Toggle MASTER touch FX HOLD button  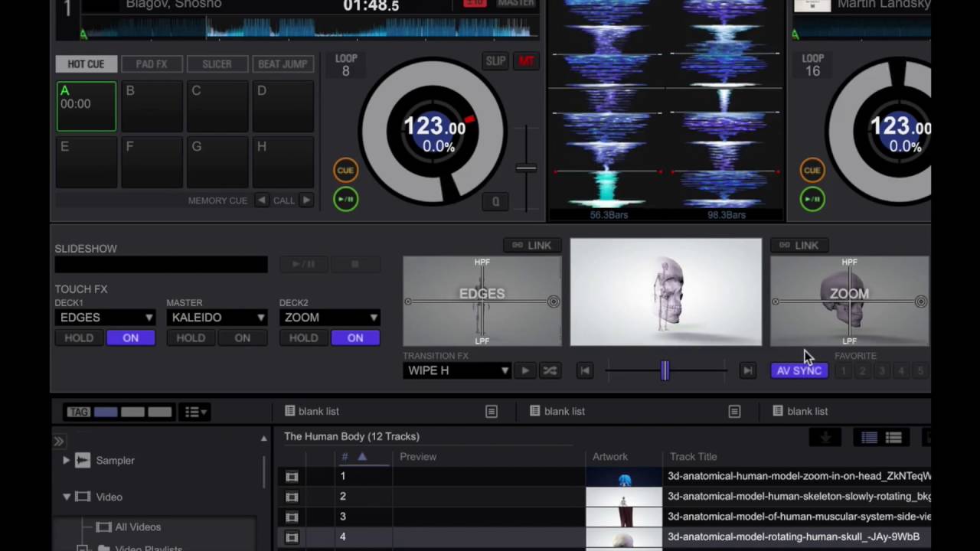pyautogui.click(x=191, y=337)
